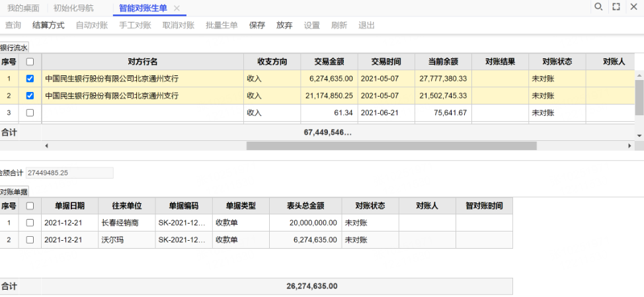644x297 pixels.
Task: Click the horizontal scrollbar left arrow
Action: (x=46, y=146)
